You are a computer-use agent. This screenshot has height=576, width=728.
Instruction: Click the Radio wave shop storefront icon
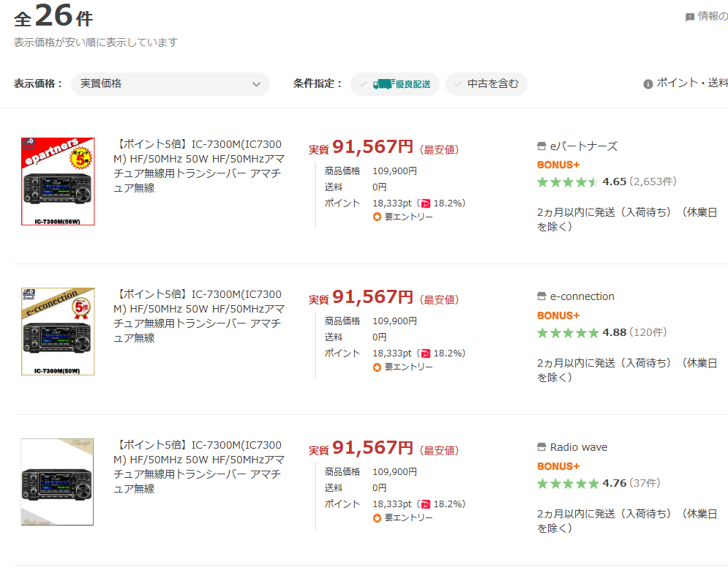point(541,447)
